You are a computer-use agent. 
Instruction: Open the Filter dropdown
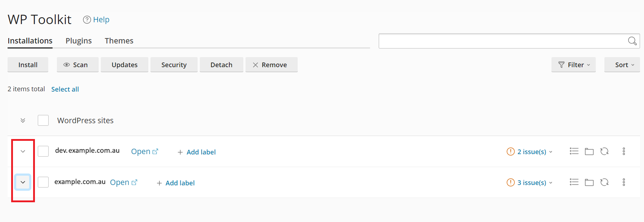point(573,65)
